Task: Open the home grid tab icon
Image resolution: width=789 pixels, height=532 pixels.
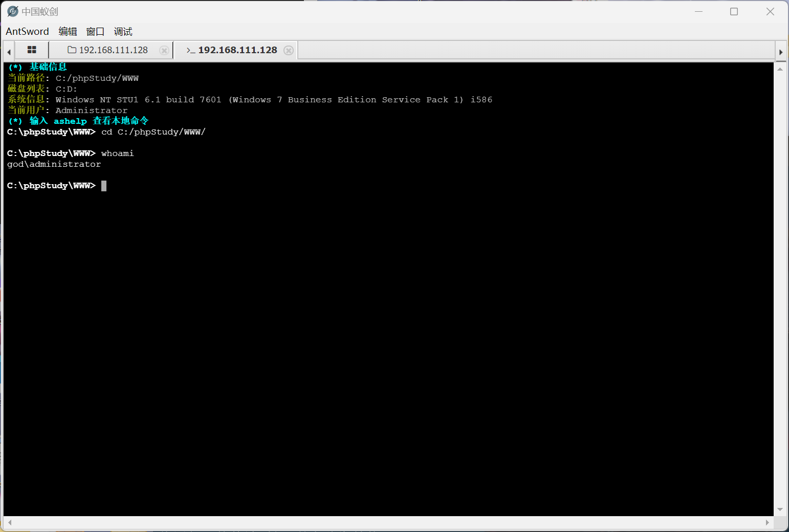Action: tap(32, 50)
